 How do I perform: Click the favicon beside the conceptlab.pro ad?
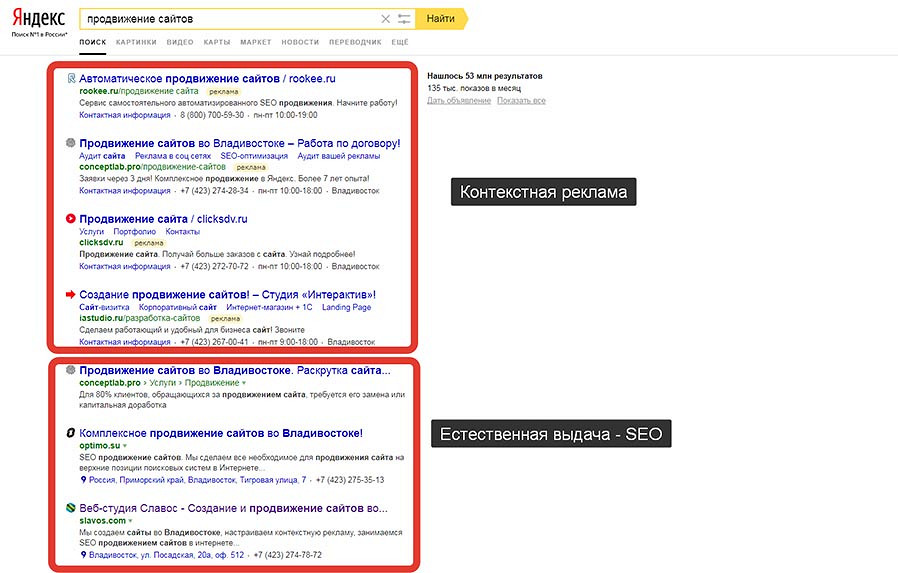(x=70, y=143)
